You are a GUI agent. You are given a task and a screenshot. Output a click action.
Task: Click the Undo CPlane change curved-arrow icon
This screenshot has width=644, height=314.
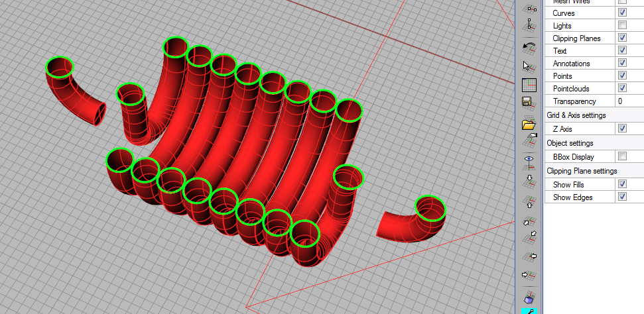(x=529, y=47)
